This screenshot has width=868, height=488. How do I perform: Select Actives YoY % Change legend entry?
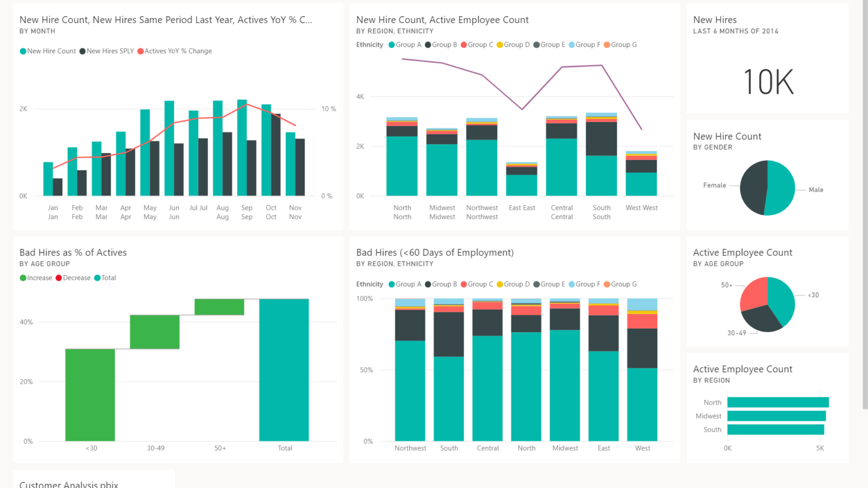175,51
